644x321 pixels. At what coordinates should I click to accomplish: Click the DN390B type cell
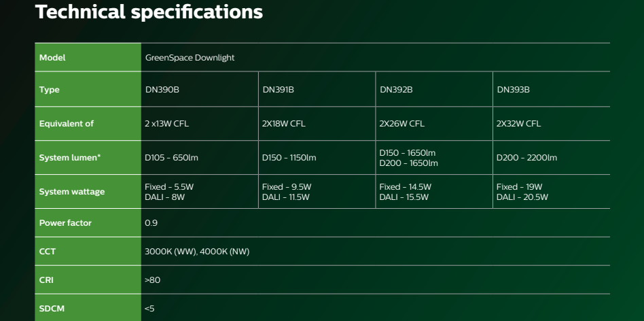[161, 90]
